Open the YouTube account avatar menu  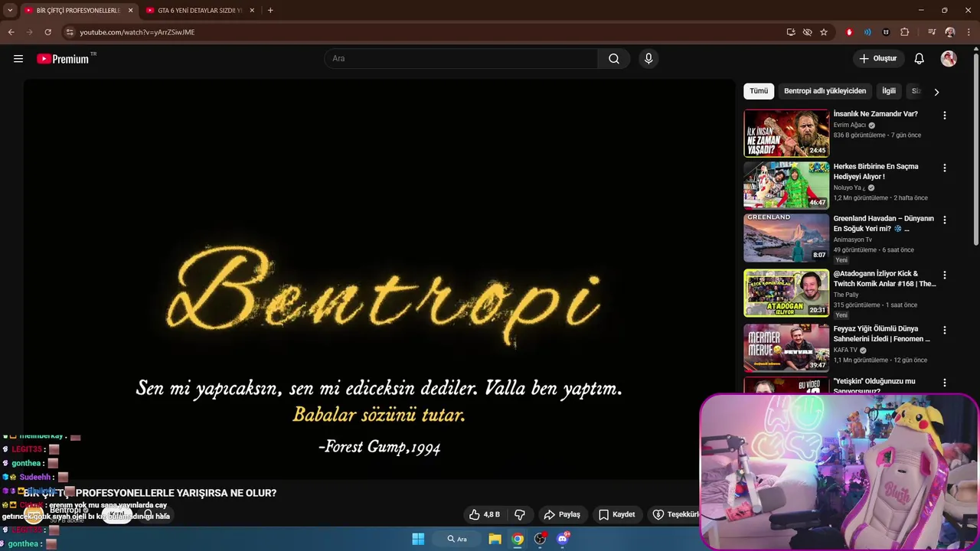[949, 59]
